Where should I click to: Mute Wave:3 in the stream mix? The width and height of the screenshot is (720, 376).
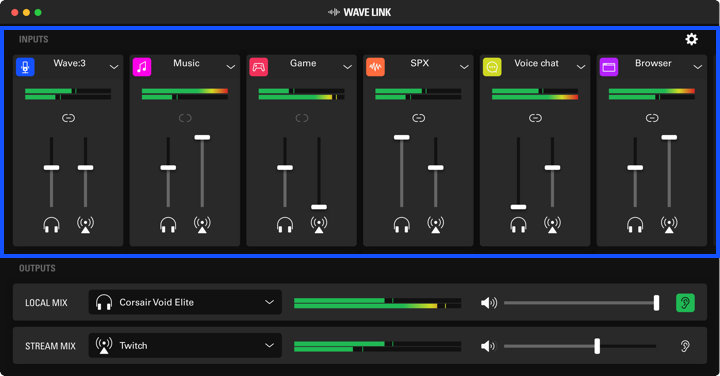85,225
